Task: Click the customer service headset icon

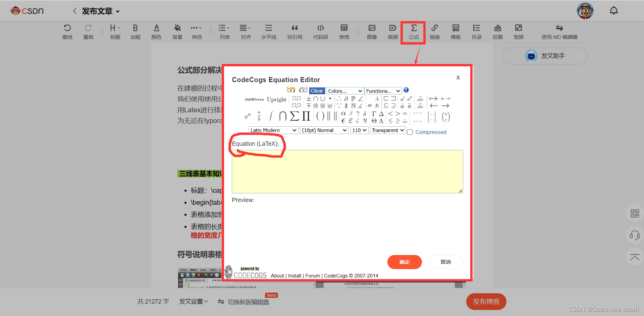Action: pos(635,235)
